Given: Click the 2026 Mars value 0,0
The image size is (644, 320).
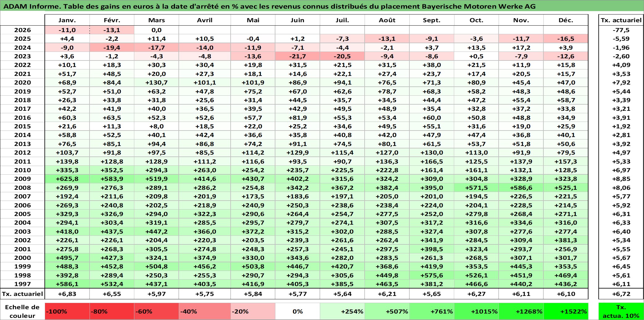Looking at the screenshot, I should coord(157,30).
